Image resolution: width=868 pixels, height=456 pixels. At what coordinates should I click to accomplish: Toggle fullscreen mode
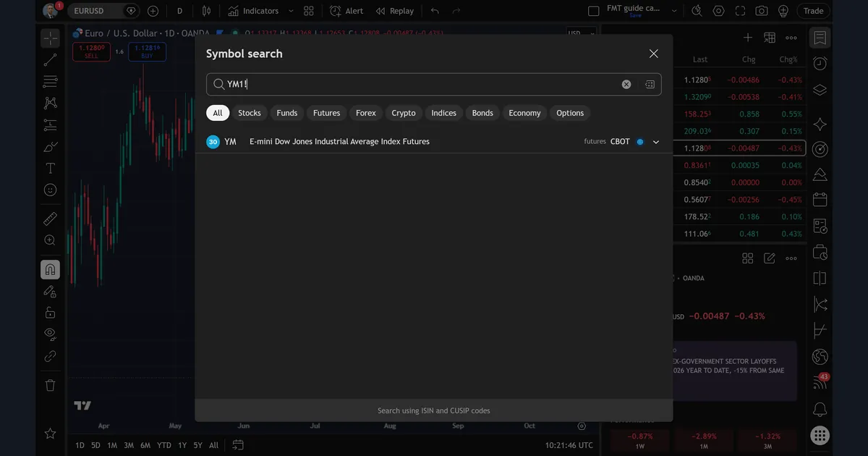(x=740, y=11)
